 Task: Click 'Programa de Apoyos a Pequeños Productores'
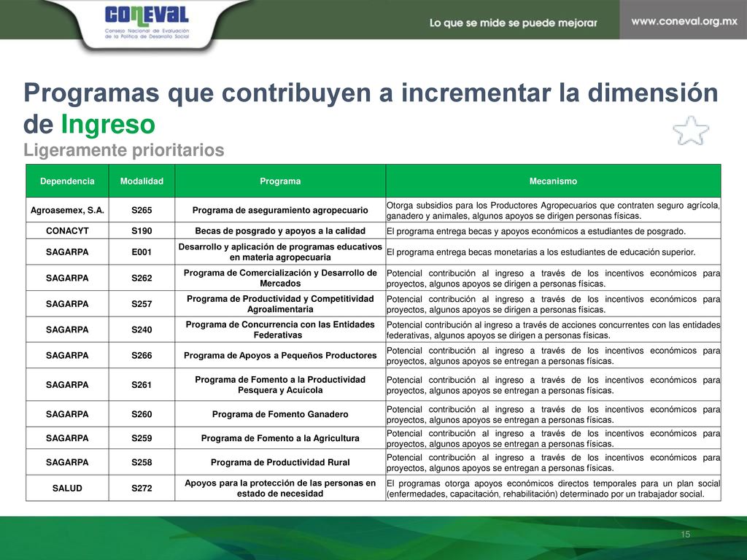coord(280,355)
